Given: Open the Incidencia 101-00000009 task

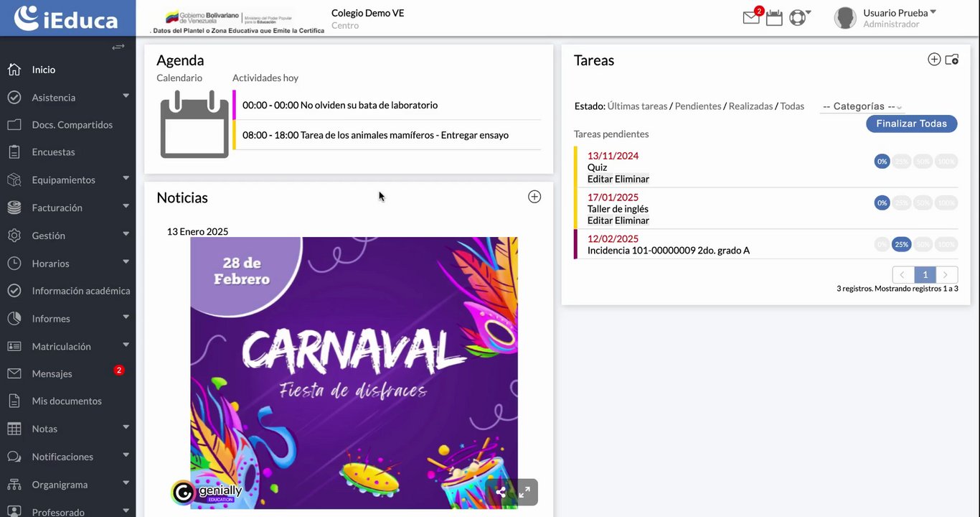Looking at the screenshot, I should point(669,251).
